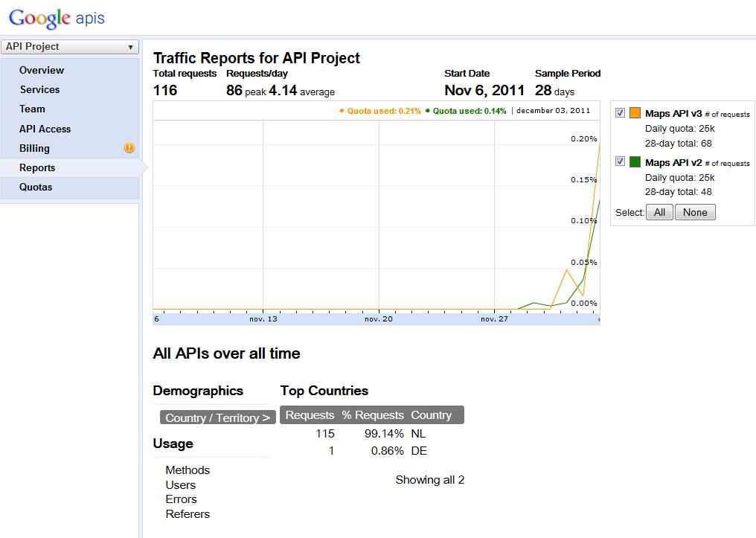This screenshot has height=538, width=756.
Task: Click the Maps API v2 28-day total: 48
Action: tap(679, 192)
